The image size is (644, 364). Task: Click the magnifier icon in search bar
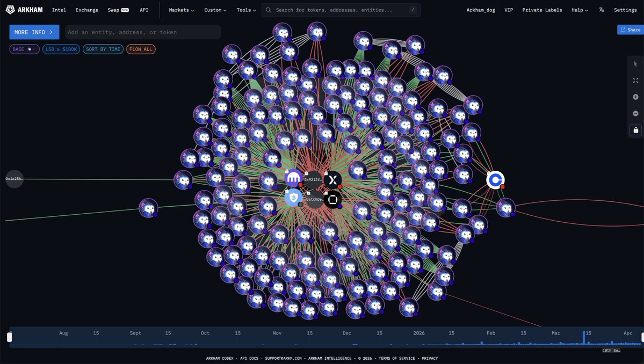[268, 10]
